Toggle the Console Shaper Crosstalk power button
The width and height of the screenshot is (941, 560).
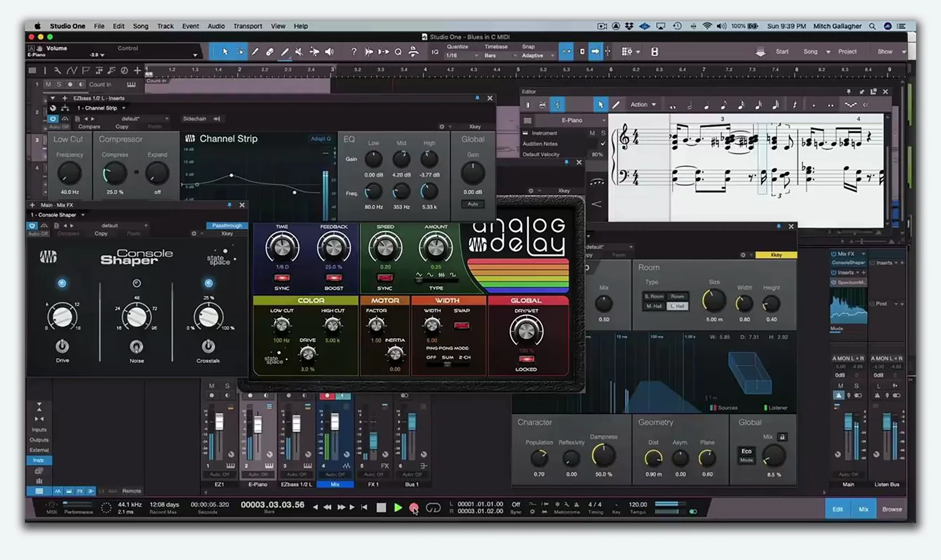[x=208, y=346]
